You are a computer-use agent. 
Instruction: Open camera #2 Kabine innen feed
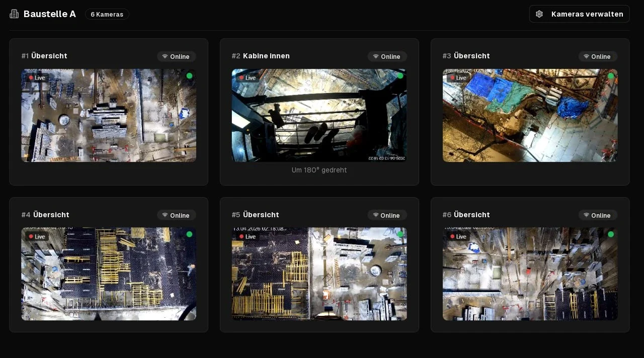tap(319, 115)
